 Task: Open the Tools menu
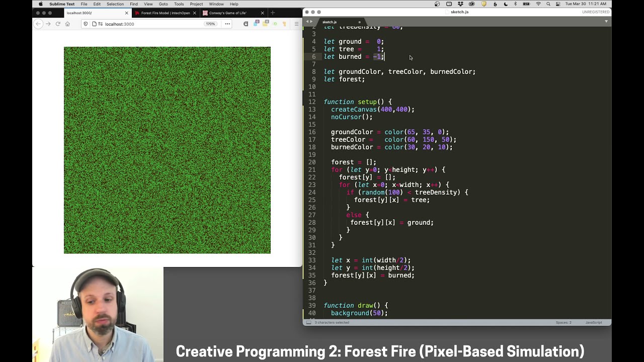(179, 4)
